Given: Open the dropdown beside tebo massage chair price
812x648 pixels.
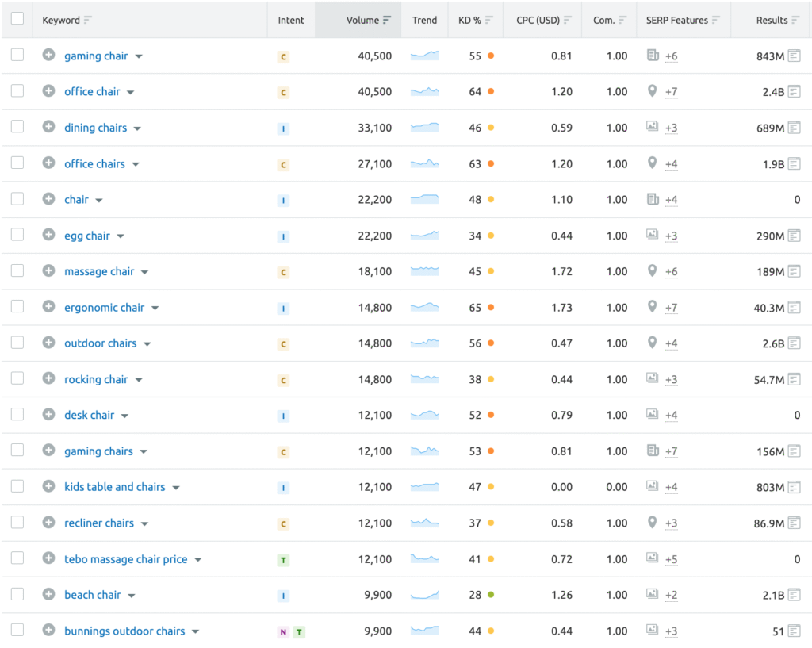Looking at the screenshot, I should pyautogui.click(x=198, y=560).
